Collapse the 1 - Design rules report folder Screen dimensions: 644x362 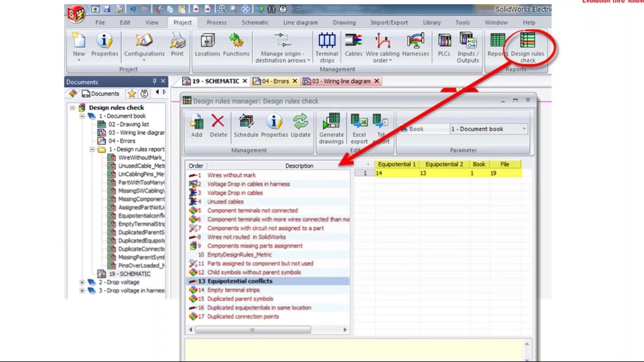(92, 149)
